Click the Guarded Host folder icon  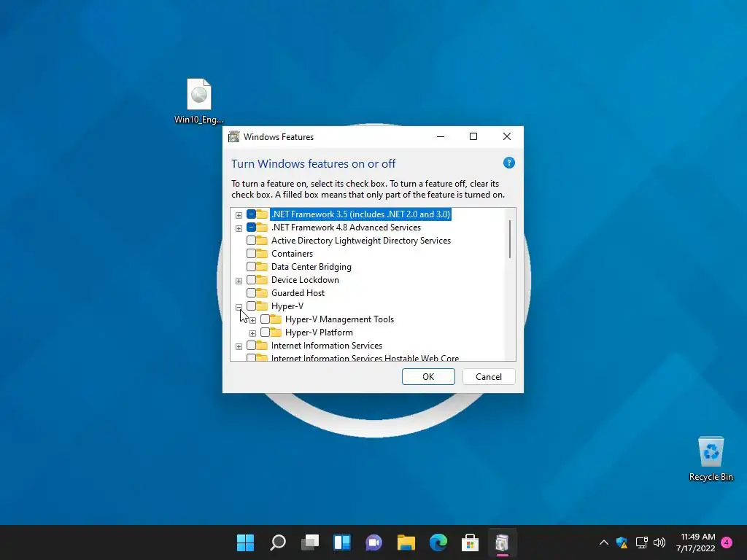pyautogui.click(x=262, y=293)
